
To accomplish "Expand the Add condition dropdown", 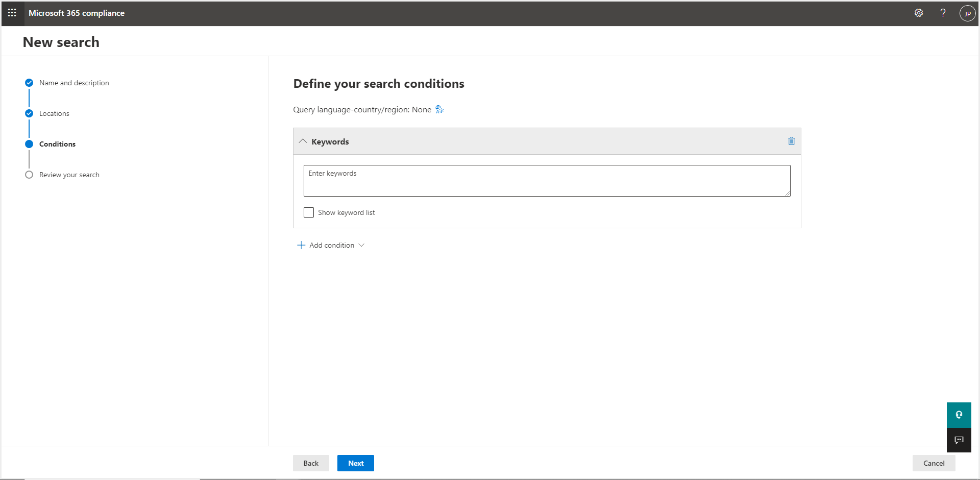I will tap(361, 245).
